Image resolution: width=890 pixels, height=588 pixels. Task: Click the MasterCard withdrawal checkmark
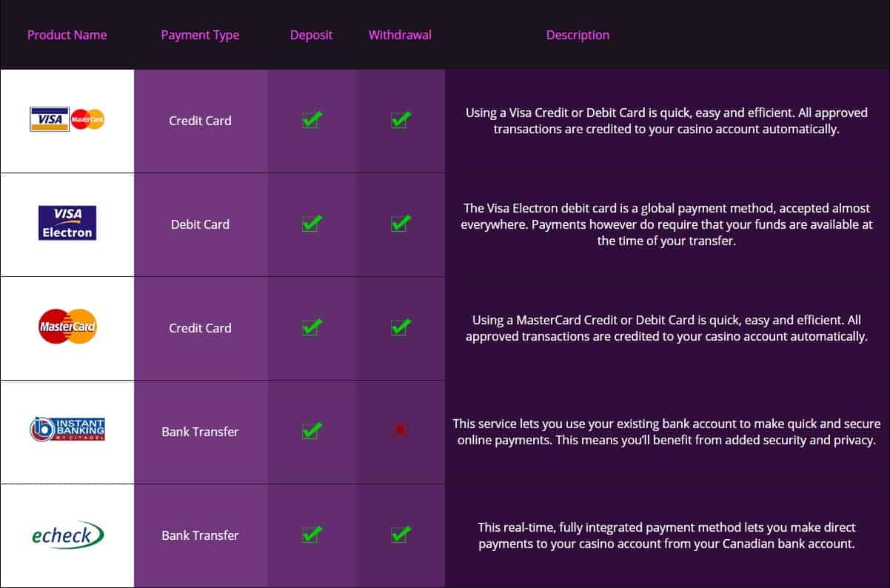pyautogui.click(x=401, y=326)
